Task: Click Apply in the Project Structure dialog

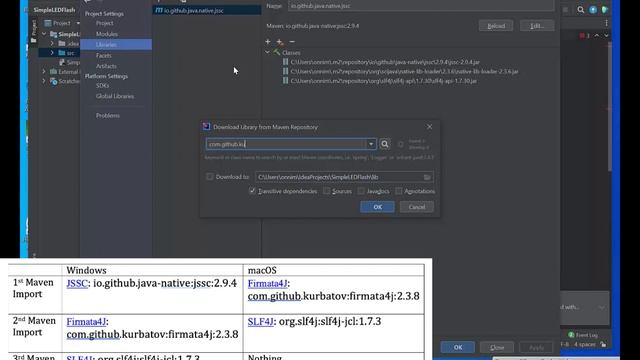Action: click(536, 347)
